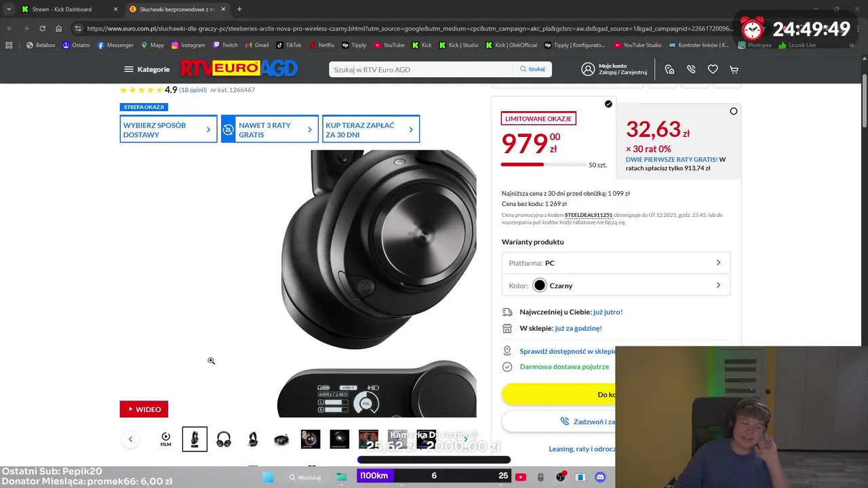Screen dimensions: 868x488
Task: Select the headset with dock thumbnail
Action: [195, 439]
